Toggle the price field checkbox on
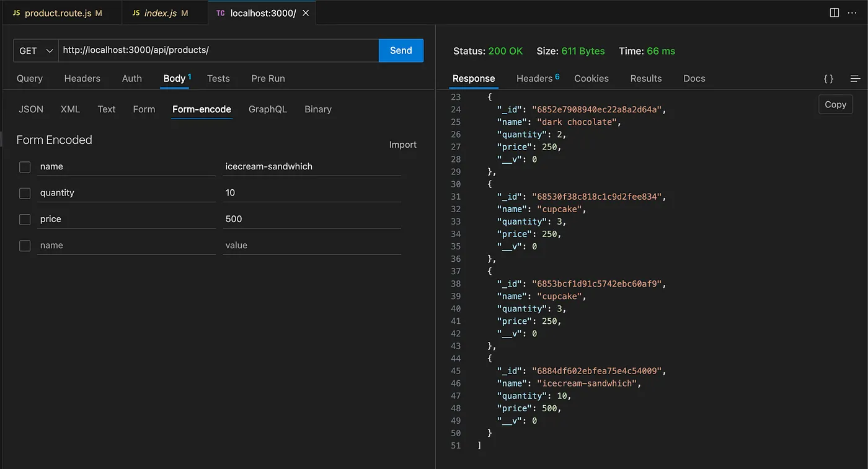Viewport: 868px width, 469px height. click(x=24, y=219)
